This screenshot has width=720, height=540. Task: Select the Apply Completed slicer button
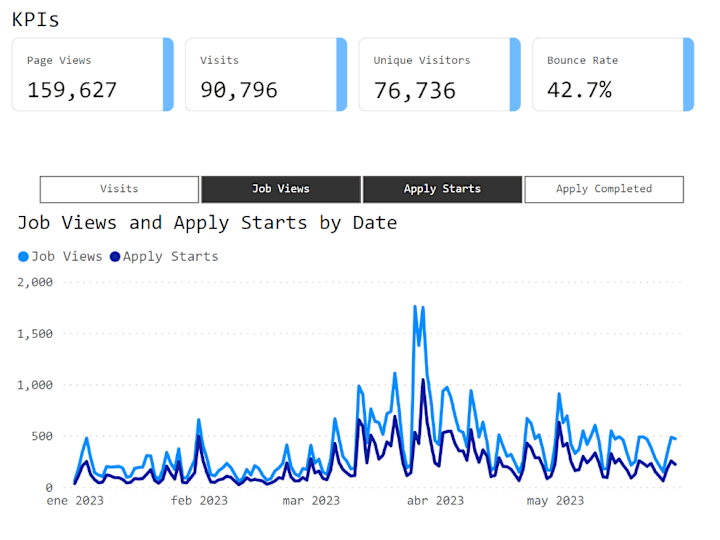click(604, 189)
